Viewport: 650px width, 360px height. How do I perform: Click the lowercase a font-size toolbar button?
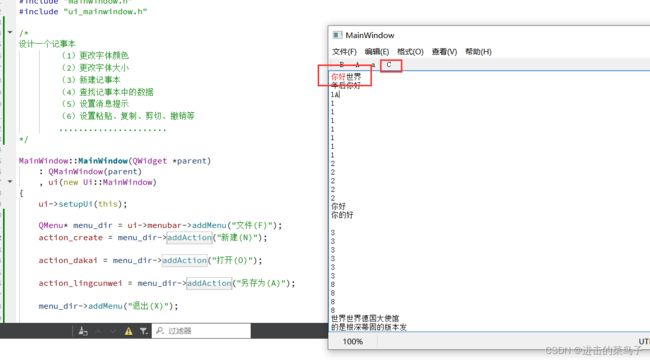(373, 65)
